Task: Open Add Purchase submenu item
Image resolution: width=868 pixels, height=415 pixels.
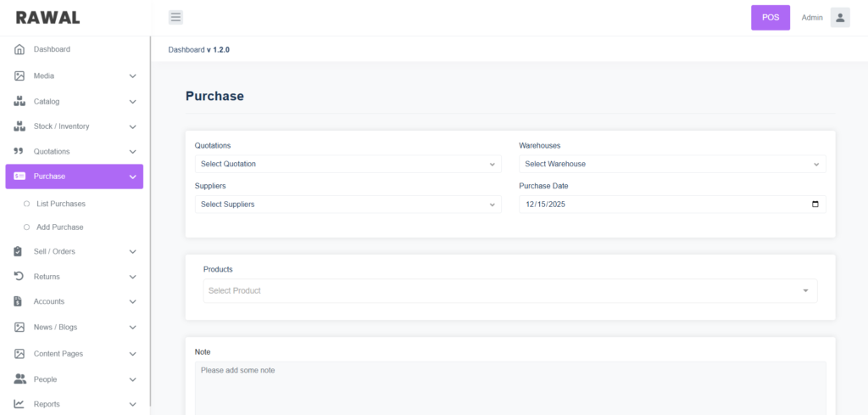Action: [59, 227]
